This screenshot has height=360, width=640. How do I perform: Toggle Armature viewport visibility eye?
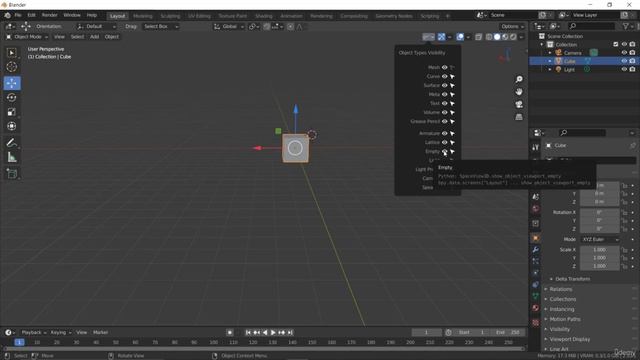point(444,133)
